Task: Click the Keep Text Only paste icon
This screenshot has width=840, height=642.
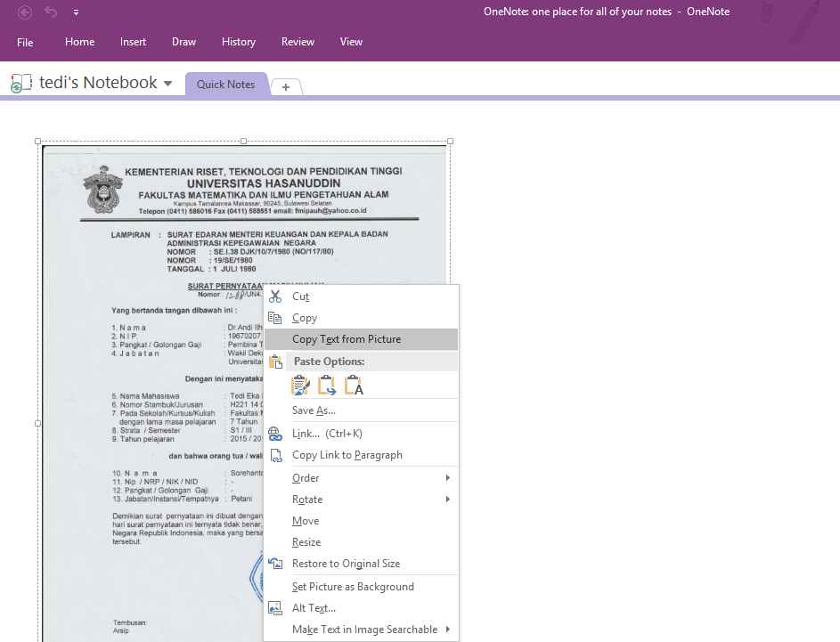Action: click(353, 386)
